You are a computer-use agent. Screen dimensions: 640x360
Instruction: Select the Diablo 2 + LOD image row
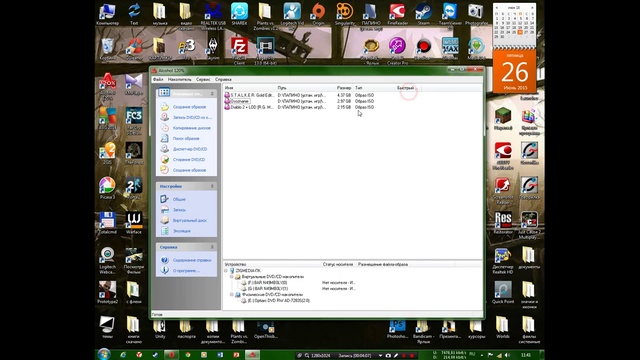pos(299,107)
